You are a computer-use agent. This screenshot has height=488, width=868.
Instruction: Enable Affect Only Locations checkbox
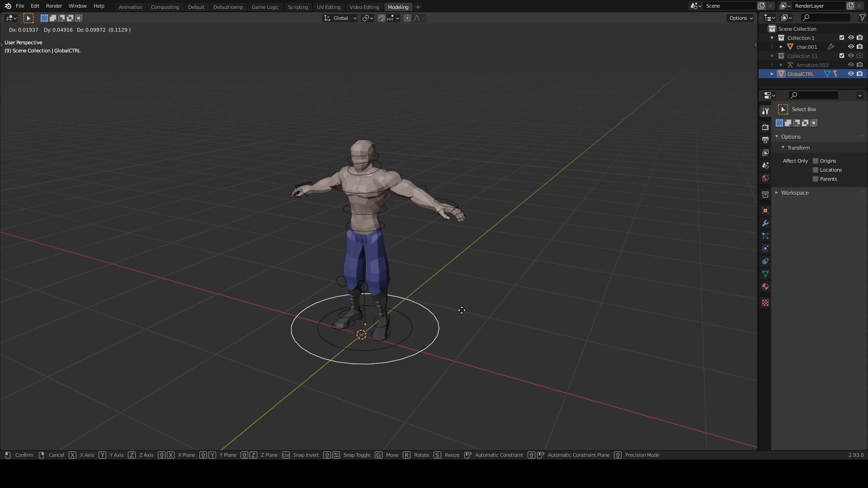click(x=816, y=170)
